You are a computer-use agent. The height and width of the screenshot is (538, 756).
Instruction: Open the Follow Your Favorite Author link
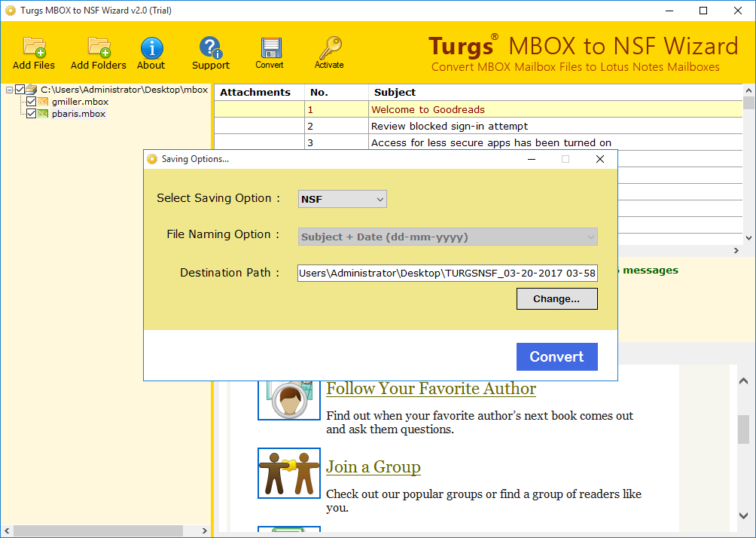click(x=431, y=388)
